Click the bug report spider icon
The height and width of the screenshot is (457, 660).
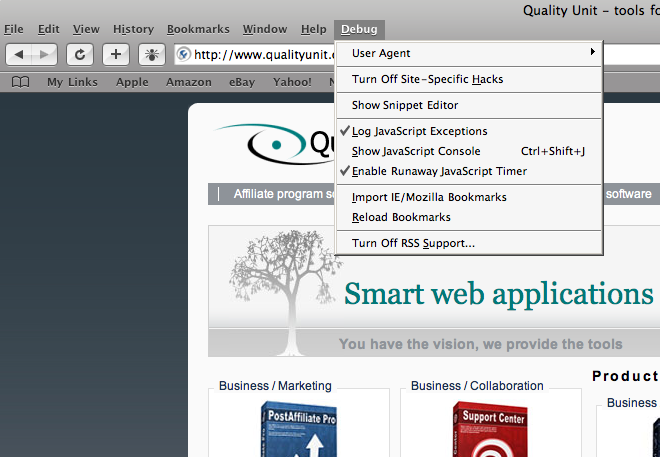point(152,54)
